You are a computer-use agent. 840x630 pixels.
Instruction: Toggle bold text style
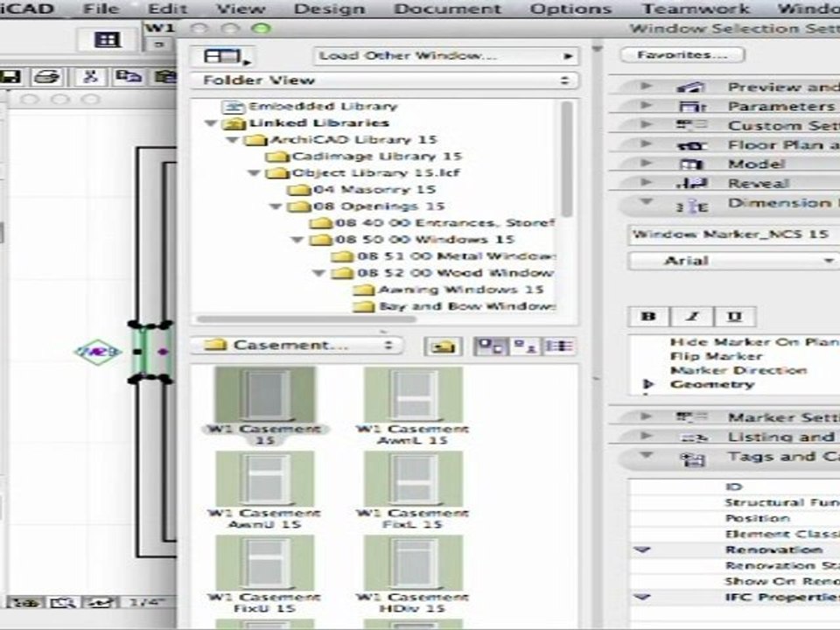tap(648, 316)
